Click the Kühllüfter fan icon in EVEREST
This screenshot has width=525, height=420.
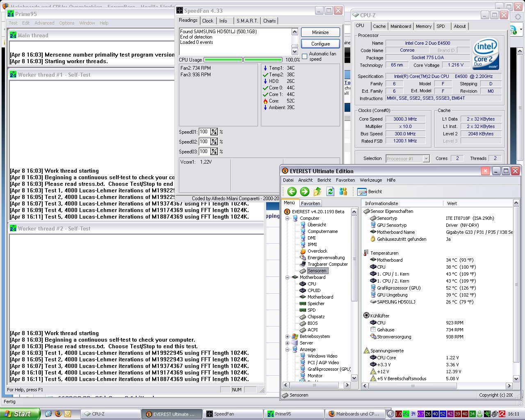[x=366, y=316]
